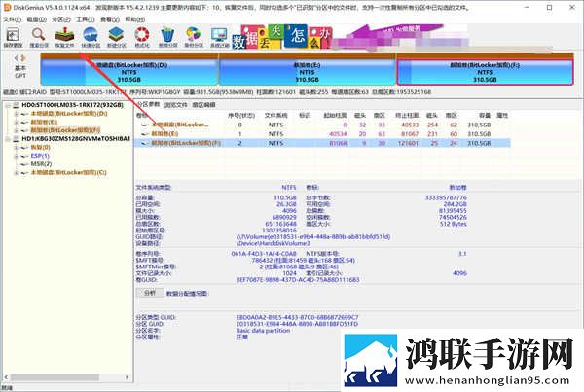Screen dimensions: 584x392
Task: Click the 序号(状态) column header
Action: (241, 116)
